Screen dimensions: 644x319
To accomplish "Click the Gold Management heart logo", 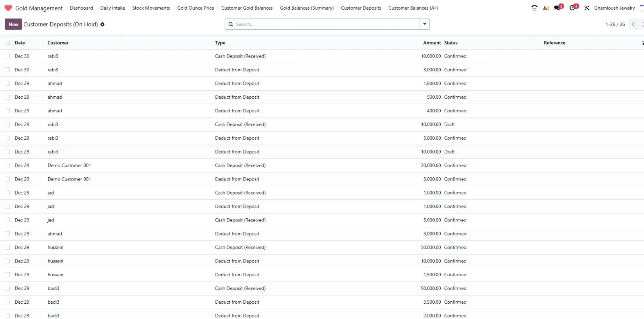I will point(8,8).
